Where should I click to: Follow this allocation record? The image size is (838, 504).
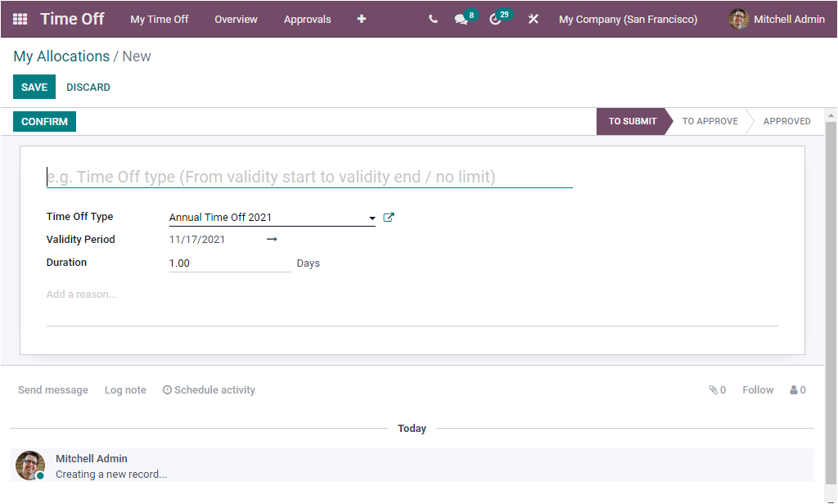pos(757,389)
